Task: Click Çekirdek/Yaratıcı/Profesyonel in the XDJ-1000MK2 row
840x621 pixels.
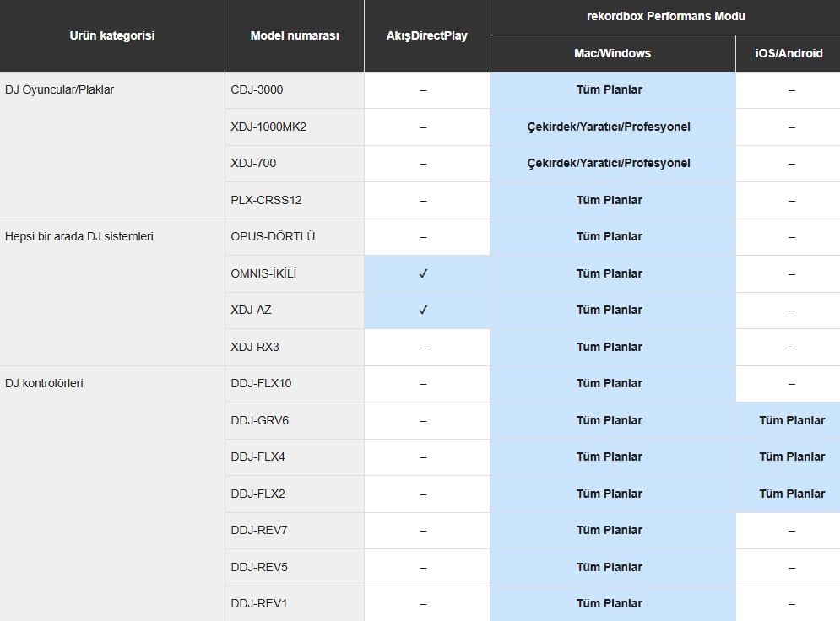Action: coord(609,127)
